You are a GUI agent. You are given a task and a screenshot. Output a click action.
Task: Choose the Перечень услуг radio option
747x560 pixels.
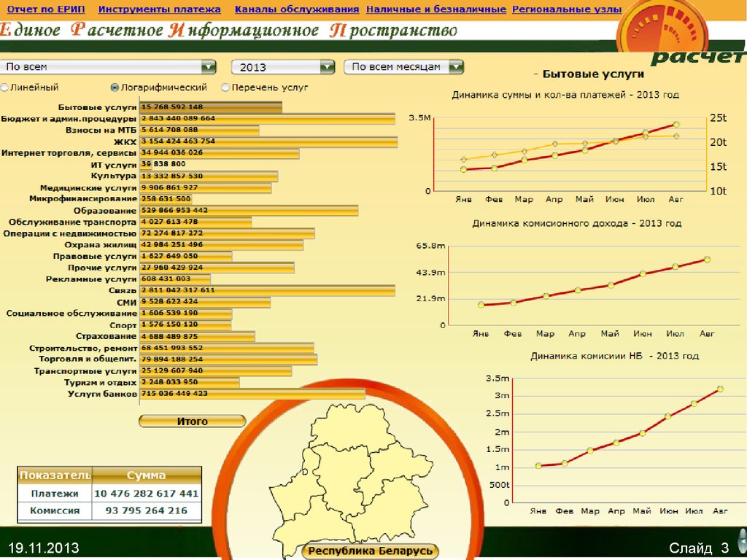pos(225,87)
